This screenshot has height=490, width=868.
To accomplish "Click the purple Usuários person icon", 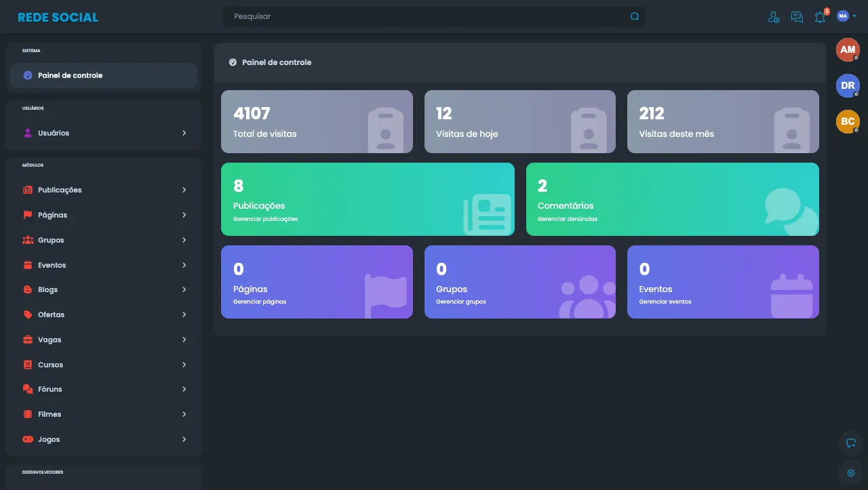I will (x=28, y=133).
